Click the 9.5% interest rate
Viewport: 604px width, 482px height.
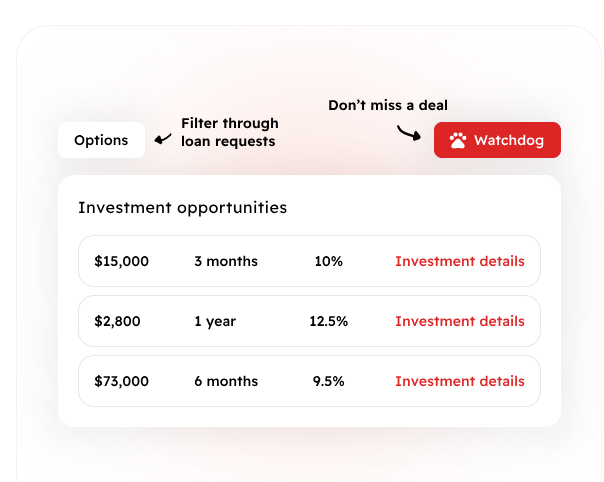click(x=329, y=381)
